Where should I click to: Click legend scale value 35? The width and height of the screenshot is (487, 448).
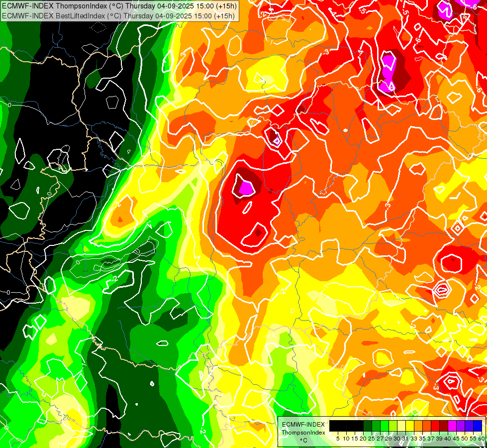422,439
